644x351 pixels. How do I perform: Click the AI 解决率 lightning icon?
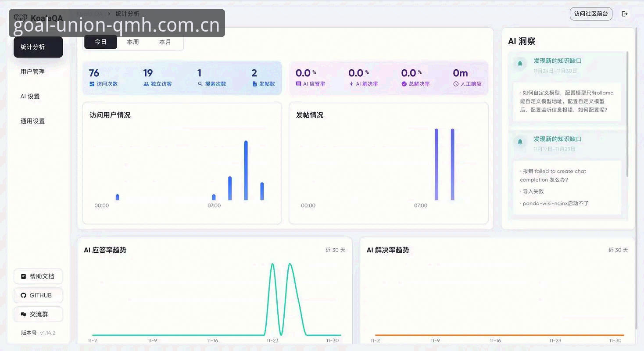(x=351, y=84)
